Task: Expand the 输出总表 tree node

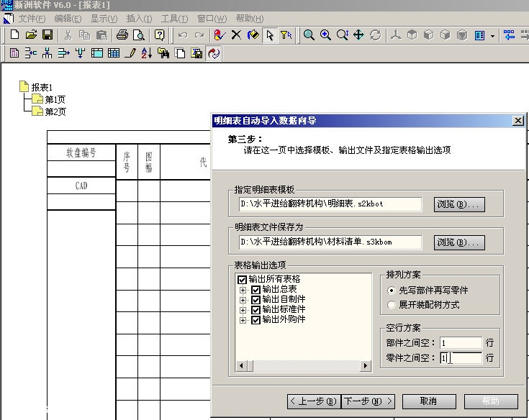Action: coord(243,290)
